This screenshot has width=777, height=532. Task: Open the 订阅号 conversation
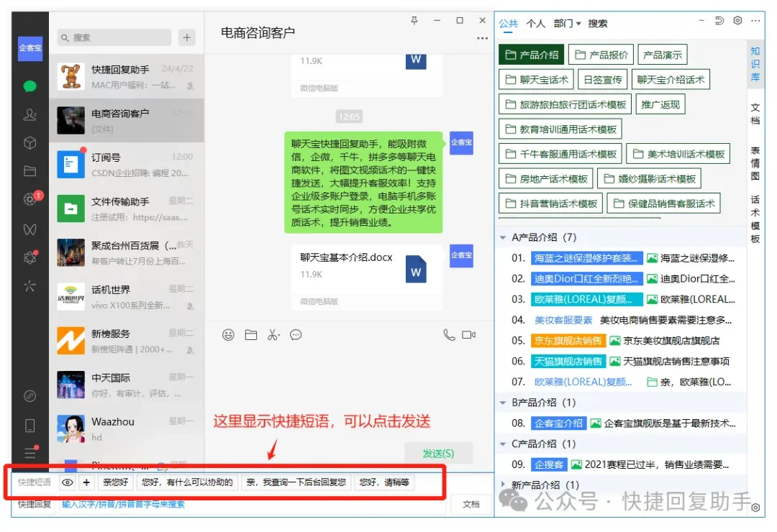tap(127, 165)
